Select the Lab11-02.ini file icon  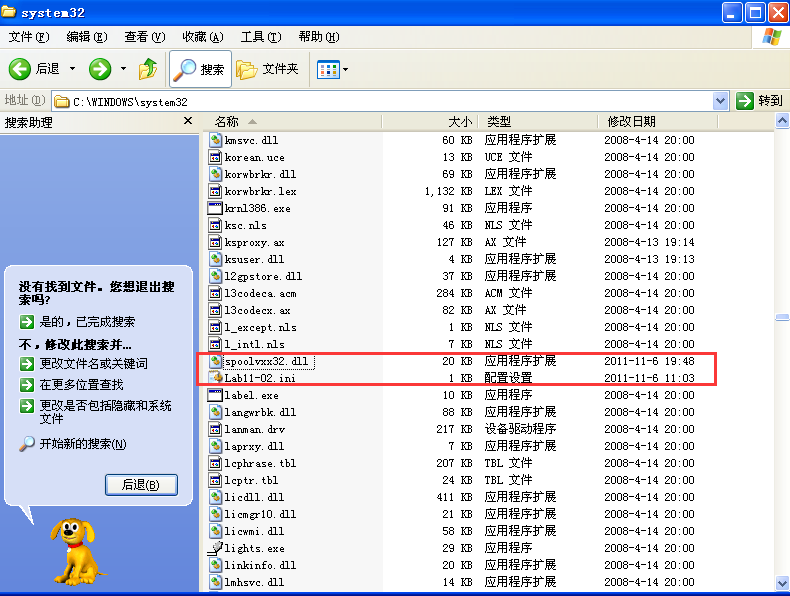pyautogui.click(x=215, y=378)
